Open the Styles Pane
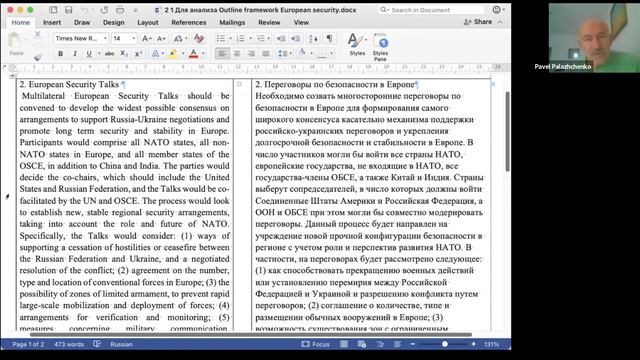640x360 pixels. point(380,47)
